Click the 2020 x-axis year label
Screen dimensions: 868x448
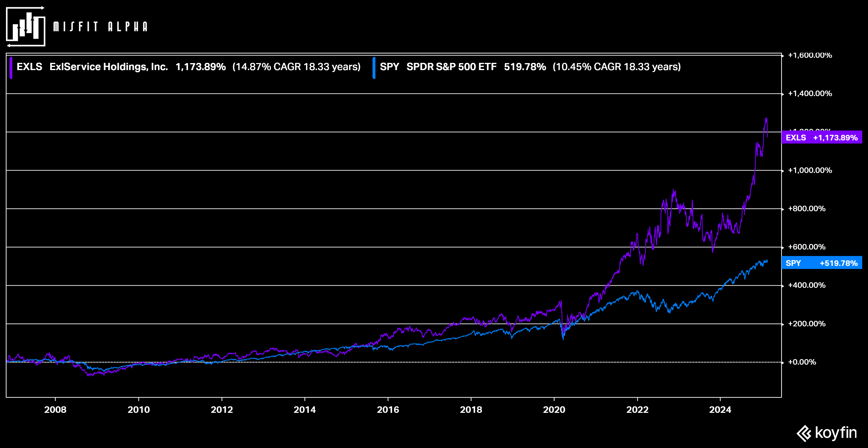tap(554, 410)
